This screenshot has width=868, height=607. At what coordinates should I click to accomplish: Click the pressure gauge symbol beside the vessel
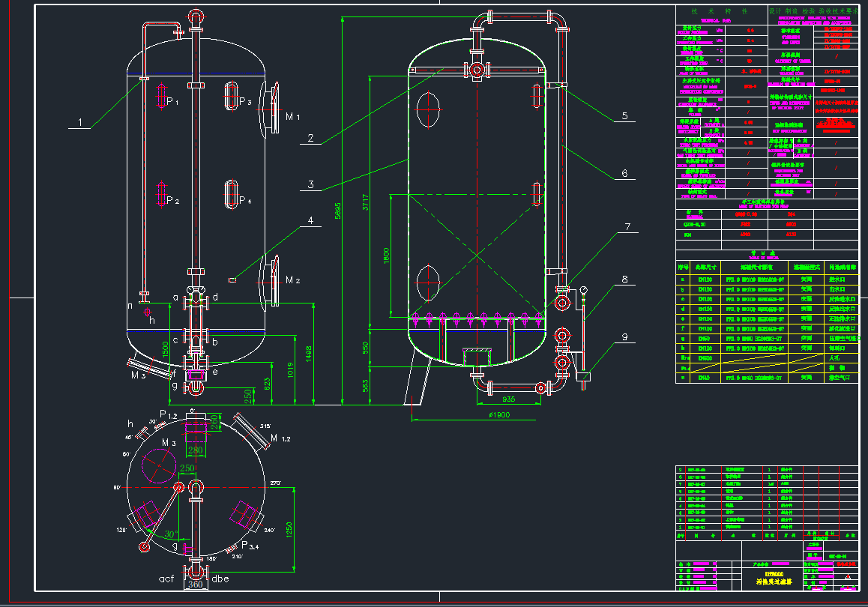[584, 292]
